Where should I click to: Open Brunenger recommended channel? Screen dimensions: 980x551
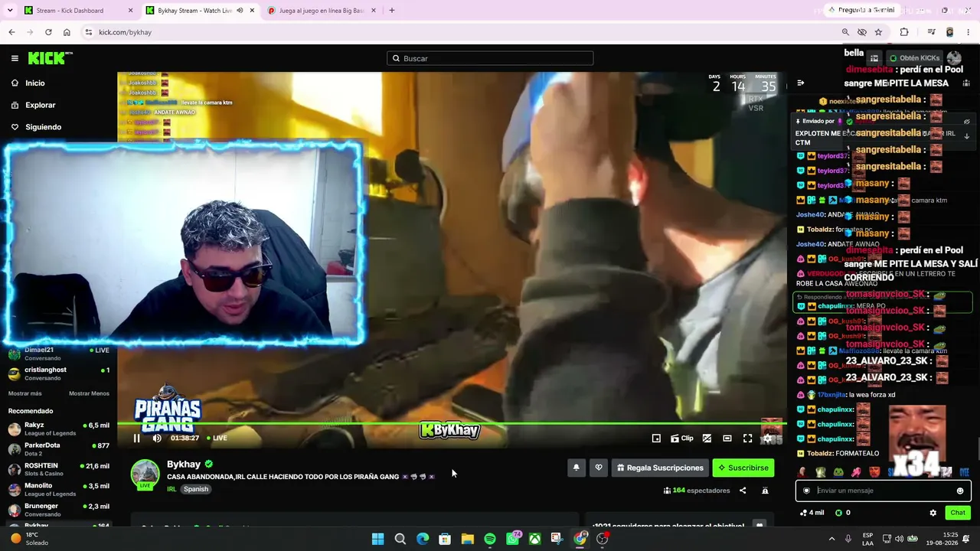coord(59,510)
